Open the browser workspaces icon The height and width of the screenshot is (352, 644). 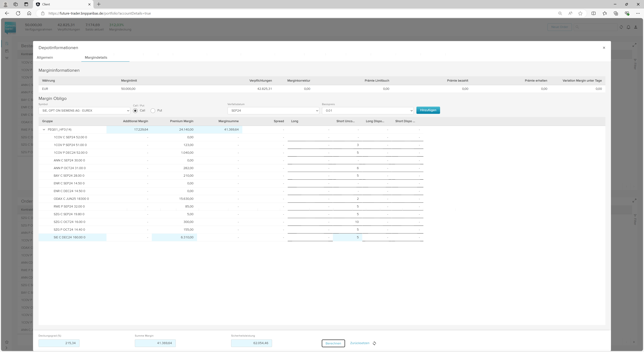tap(15, 4)
